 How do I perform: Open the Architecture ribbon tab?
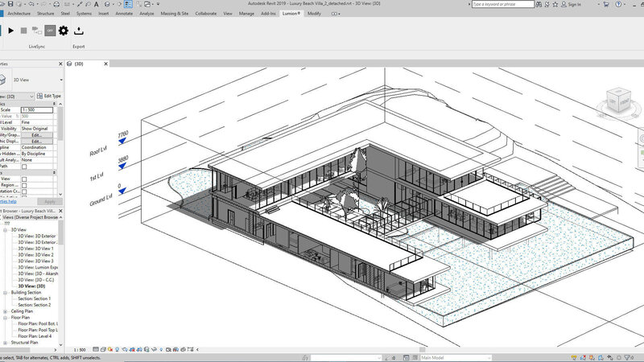pyautogui.click(x=18, y=14)
